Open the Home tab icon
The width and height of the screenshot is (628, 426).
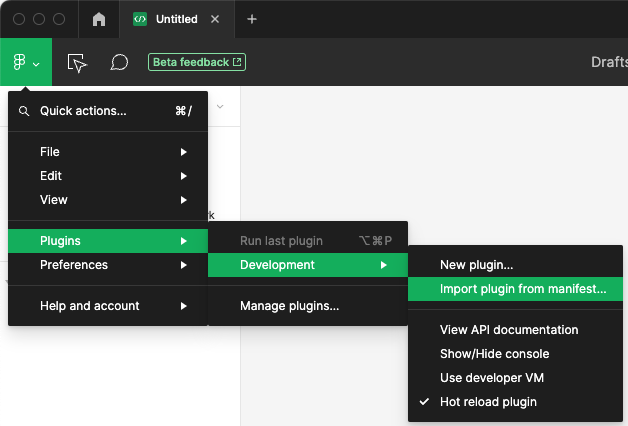click(x=98, y=19)
